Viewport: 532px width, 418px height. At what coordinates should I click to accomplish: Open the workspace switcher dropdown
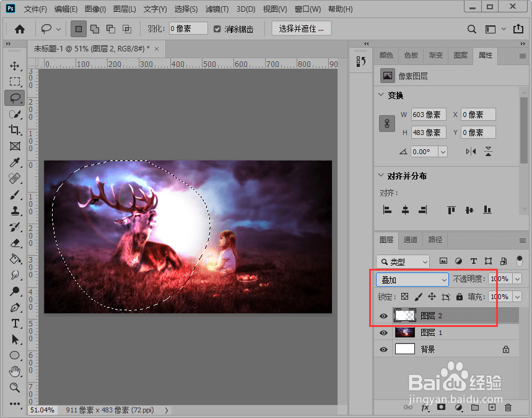[x=504, y=29]
